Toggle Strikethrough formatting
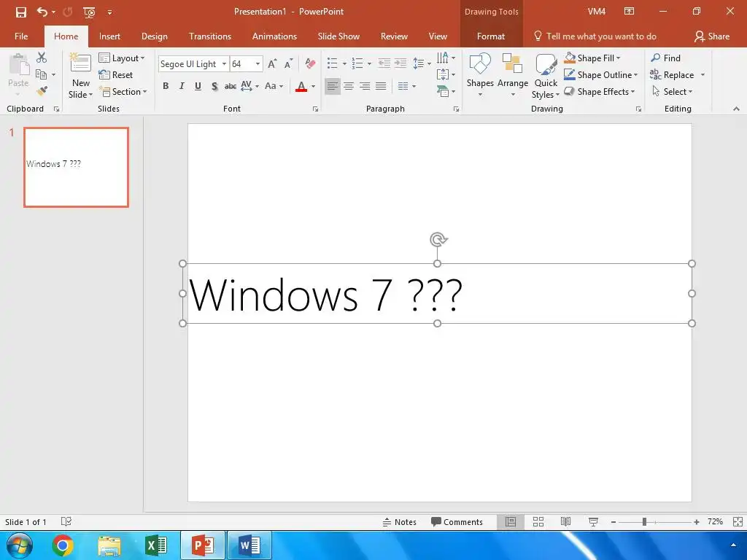This screenshot has width=747, height=560. pos(231,86)
